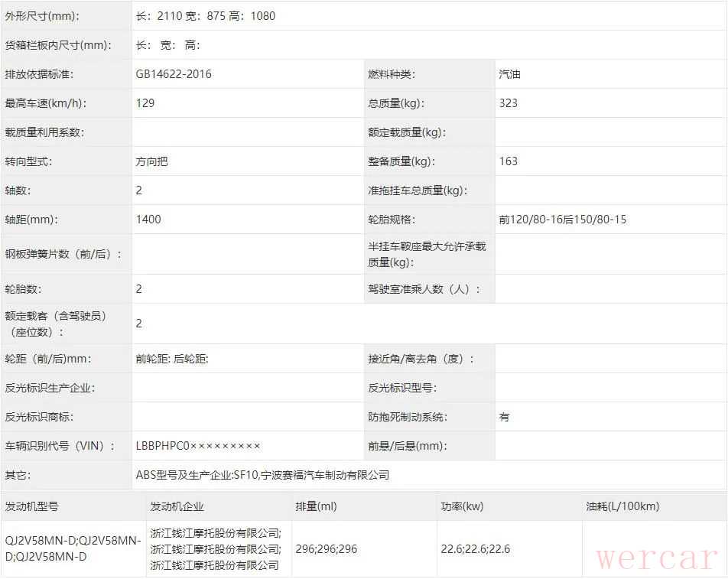Select the 货箱栏板内尺寸(mm) label
Screen dimensions: 728x579
tap(58, 45)
